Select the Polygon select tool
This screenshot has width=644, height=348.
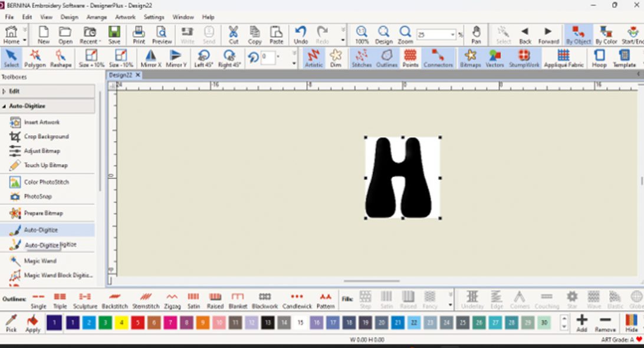pyautogui.click(x=35, y=58)
